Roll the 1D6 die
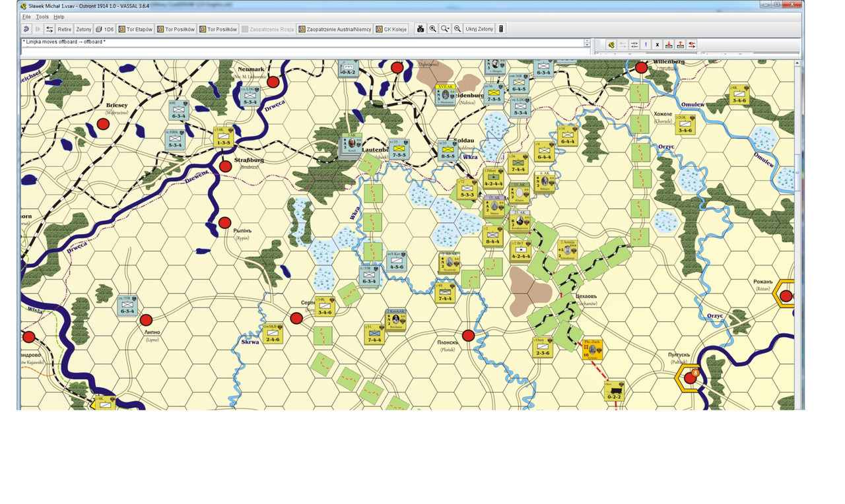Screen dimensions: 845x504 (105, 29)
